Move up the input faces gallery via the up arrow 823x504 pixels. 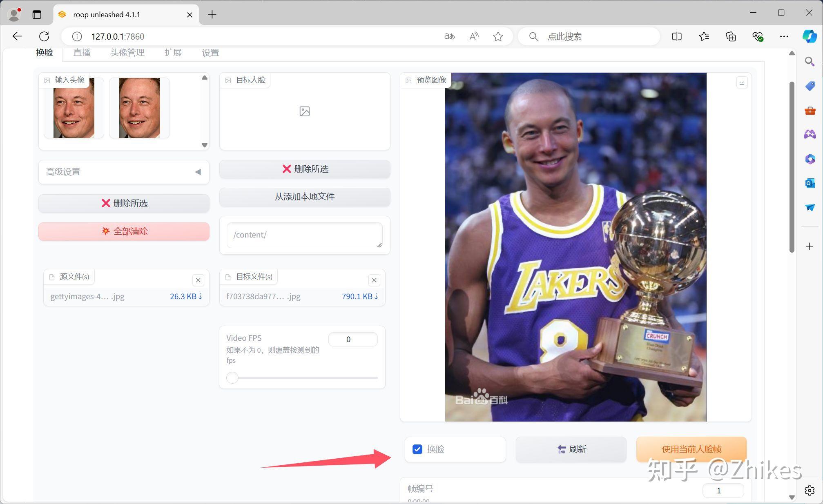[x=205, y=78]
